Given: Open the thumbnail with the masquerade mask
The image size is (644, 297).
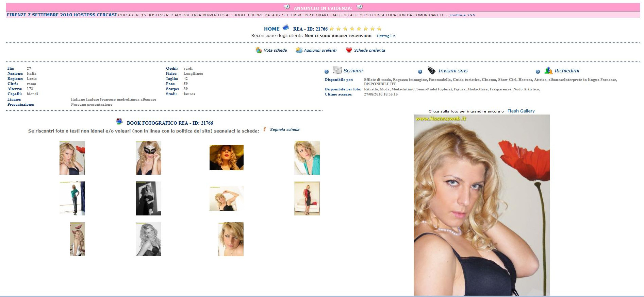Looking at the screenshot, I should coord(148,158).
